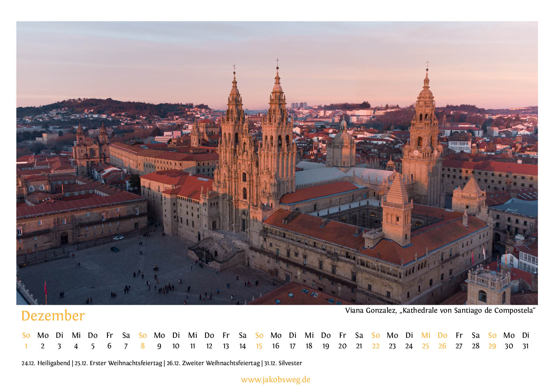Click the So label above date 1
This screenshot has height=392, width=554.
coord(26,335)
